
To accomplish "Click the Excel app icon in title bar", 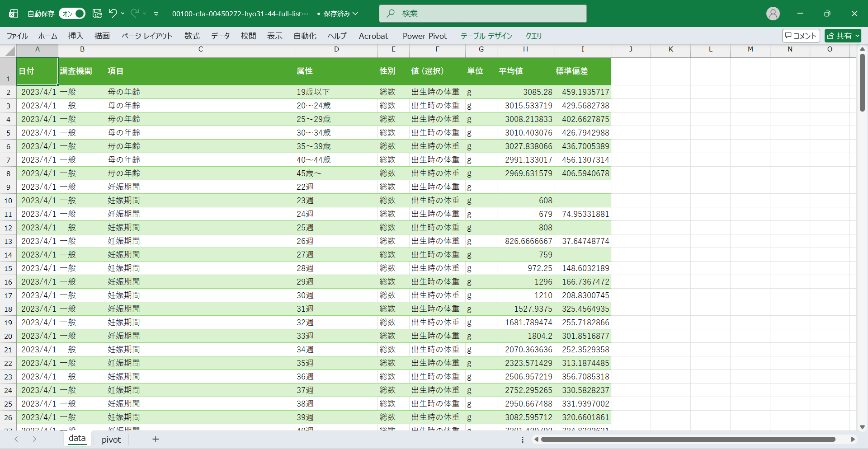I will click(x=14, y=14).
